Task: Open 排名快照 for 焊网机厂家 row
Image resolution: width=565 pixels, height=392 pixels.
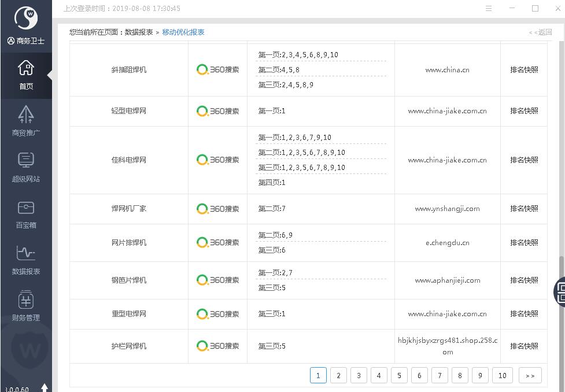Action: (x=524, y=209)
